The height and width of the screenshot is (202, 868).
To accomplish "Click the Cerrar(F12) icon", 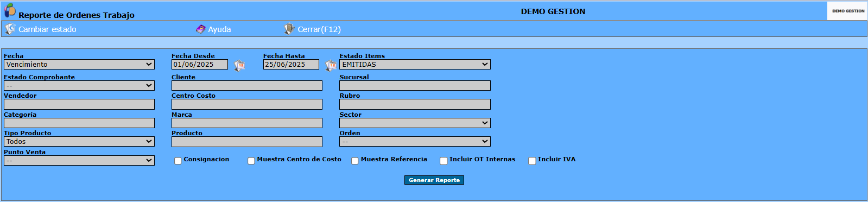I will 289,29.
